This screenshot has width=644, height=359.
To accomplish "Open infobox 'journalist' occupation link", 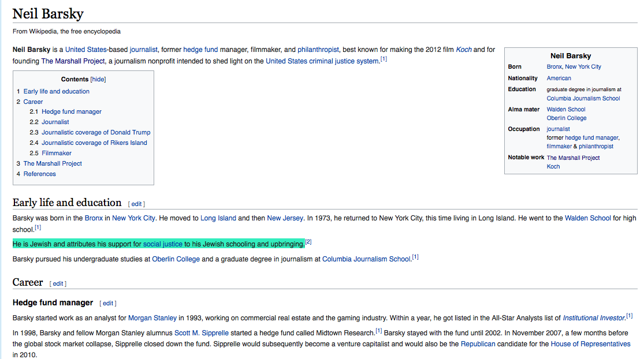I will pyautogui.click(x=558, y=129).
